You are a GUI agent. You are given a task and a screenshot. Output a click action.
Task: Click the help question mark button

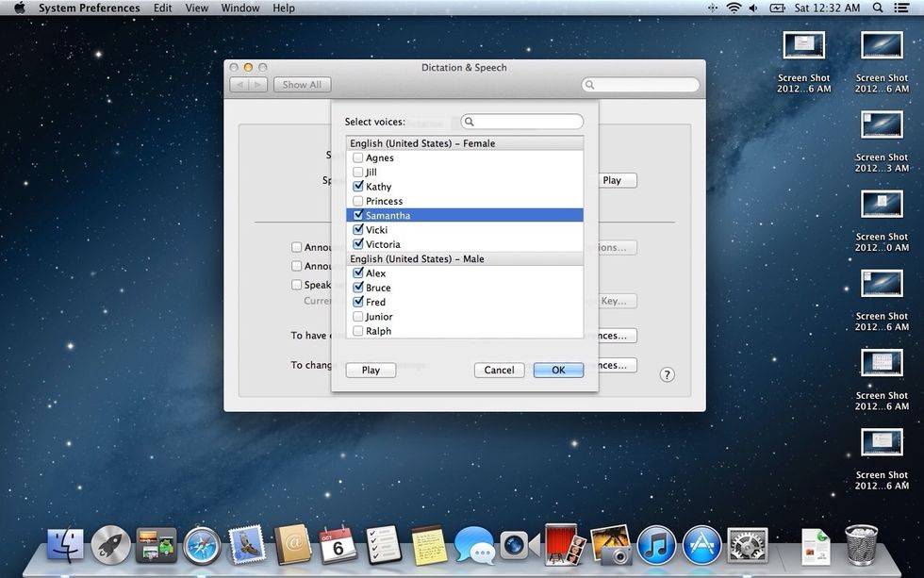click(x=667, y=374)
